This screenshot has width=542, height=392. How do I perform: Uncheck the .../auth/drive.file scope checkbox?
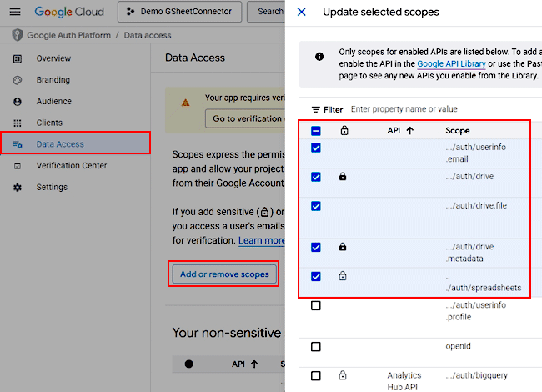(x=316, y=205)
